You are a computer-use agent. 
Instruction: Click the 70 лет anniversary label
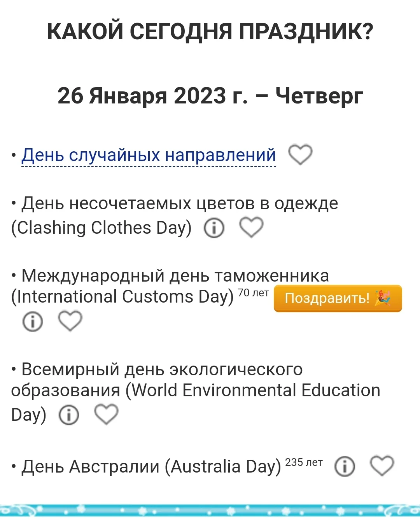click(x=253, y=293)
